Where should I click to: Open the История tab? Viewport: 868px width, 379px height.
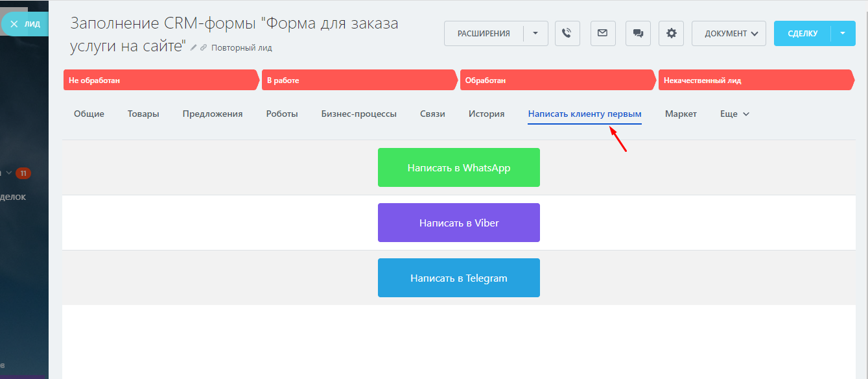487,114
